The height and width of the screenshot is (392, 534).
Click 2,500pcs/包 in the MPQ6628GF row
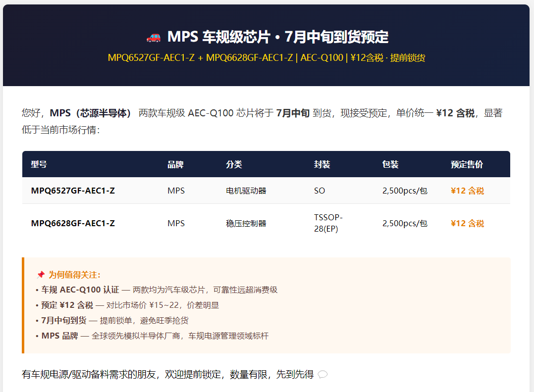[405, 223]
